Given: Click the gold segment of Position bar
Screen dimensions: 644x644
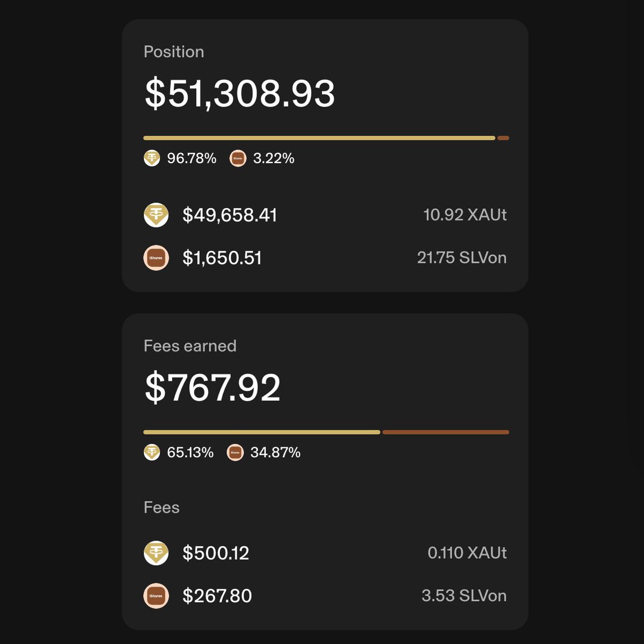Looking at the screenshot, I should tap(319, 138).
